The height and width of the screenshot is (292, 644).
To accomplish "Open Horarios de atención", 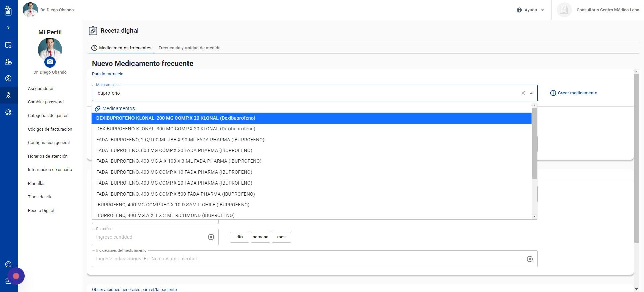I will 48,156.
